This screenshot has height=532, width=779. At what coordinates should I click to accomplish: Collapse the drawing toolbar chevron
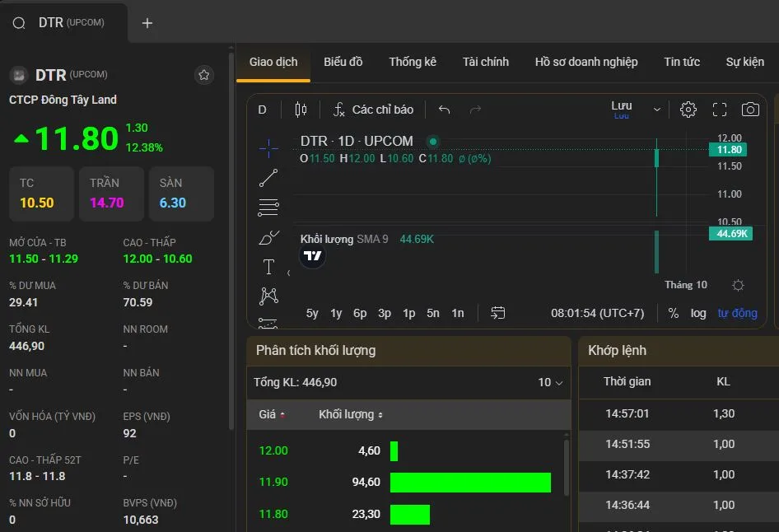point(289,273)
